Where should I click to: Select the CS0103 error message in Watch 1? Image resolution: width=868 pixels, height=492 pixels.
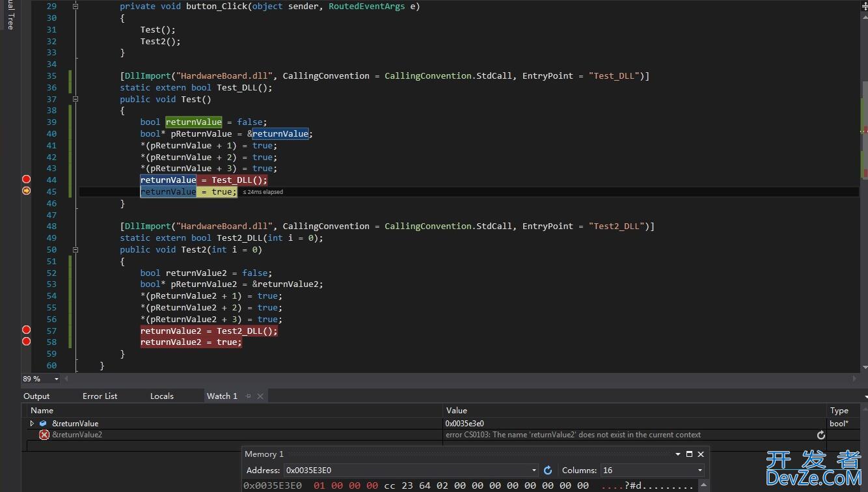pos(573,435)
